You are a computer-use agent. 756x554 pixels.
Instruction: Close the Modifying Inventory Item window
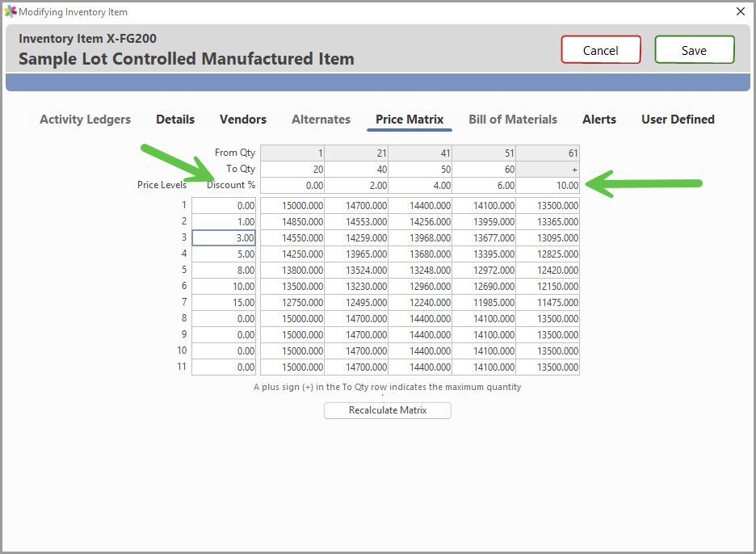[x=741, y=11]
